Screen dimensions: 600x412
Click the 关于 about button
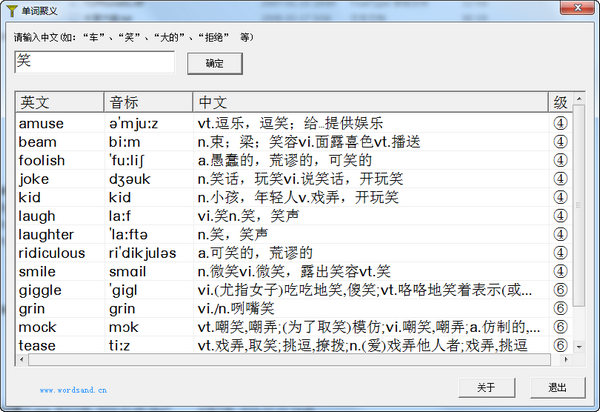click(x=486, y=388)
